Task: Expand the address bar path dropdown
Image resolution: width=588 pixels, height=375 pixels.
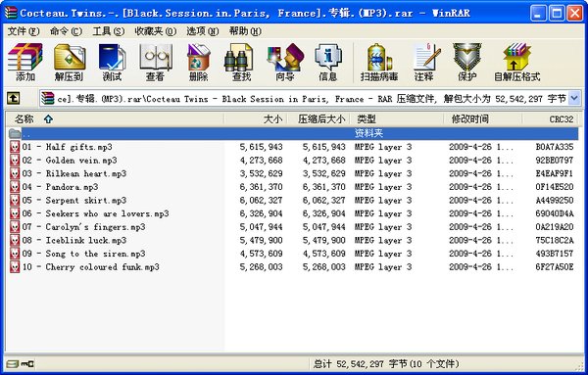Action: [x=574, y=99]
